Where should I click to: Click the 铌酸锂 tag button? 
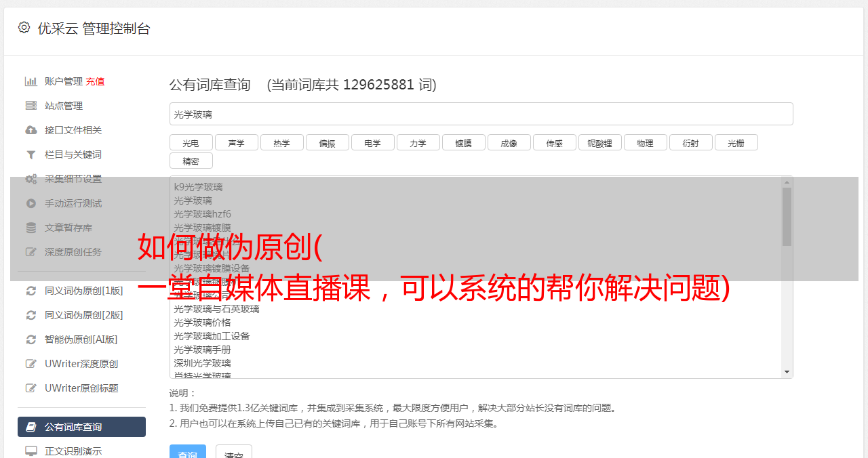point(599,142)
